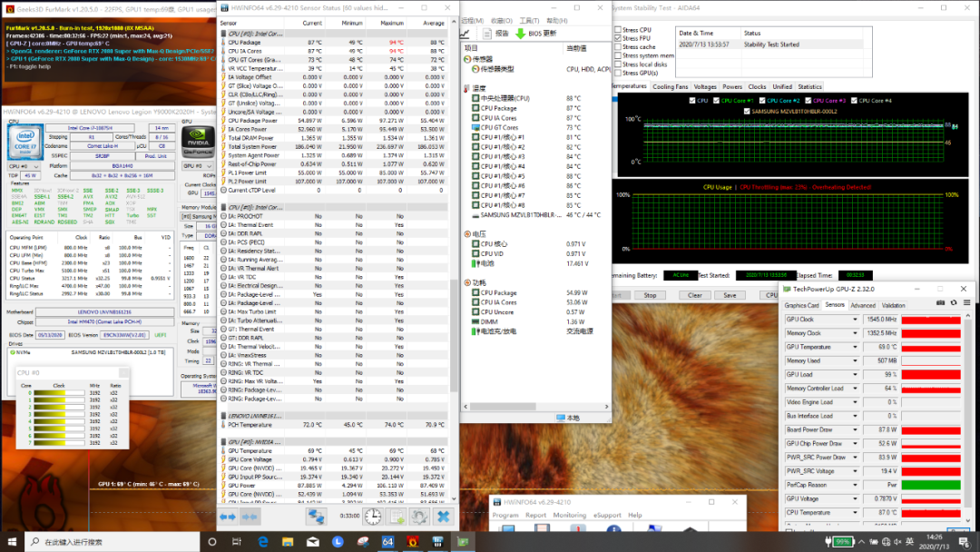This screenshot has width=980, height=552.
Task: Click GPU-Z refresh icon
Action: click(x=954, y=302)
